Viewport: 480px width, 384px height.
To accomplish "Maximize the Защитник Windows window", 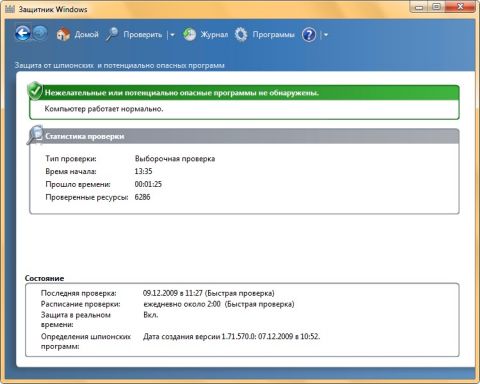I will 436,6.
